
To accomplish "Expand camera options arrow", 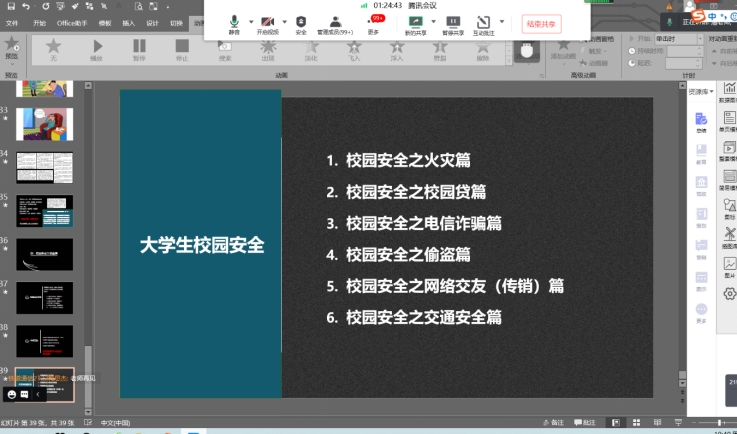I will (283, 21).
